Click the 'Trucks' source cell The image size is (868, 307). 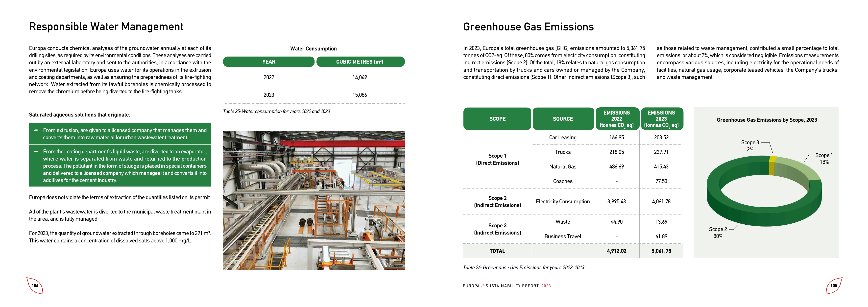click(563, 152)
